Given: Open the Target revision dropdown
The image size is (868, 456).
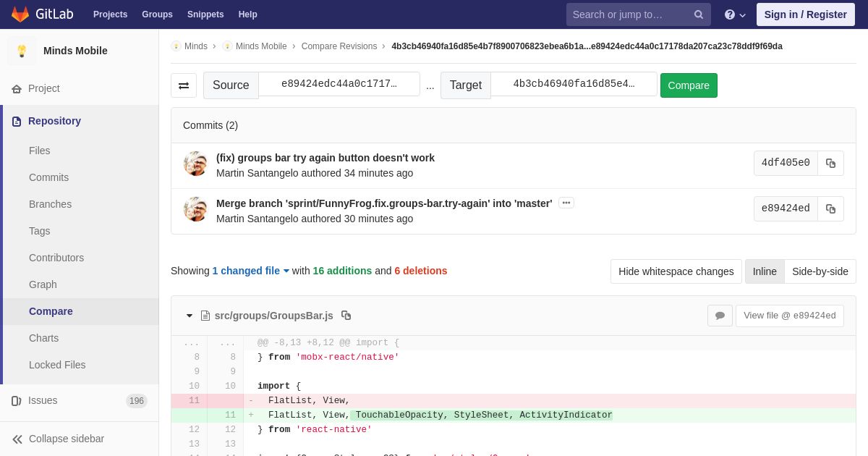Looking at the screenshot, I should [x=574, y=84].
